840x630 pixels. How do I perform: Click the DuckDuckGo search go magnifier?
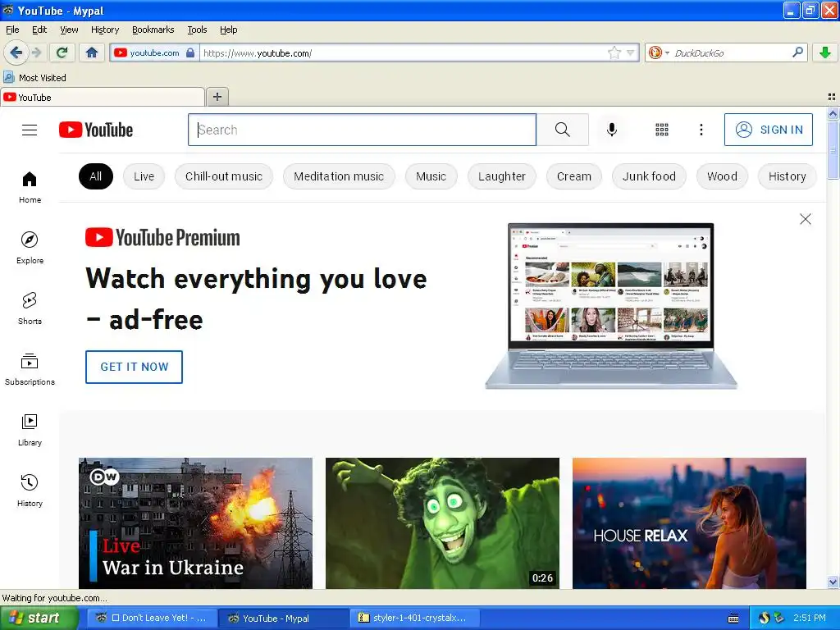pyautogui.click(x=797, y=52)
